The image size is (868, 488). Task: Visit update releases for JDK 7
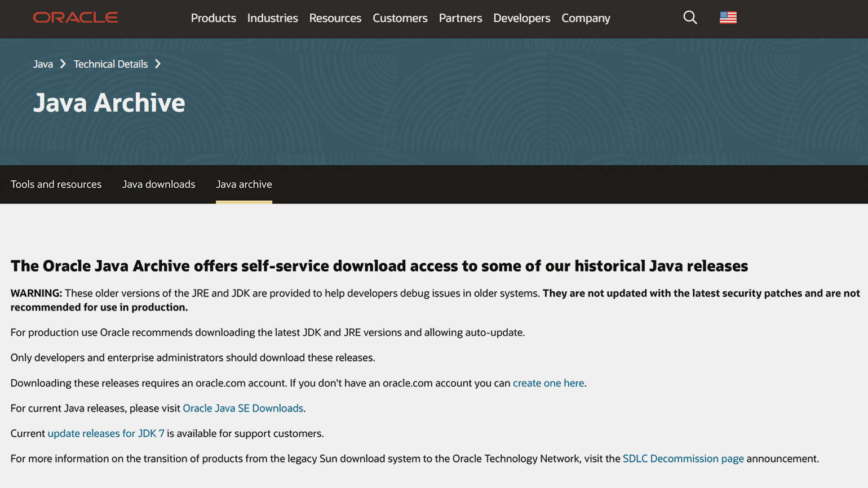[x=106, y=433]
